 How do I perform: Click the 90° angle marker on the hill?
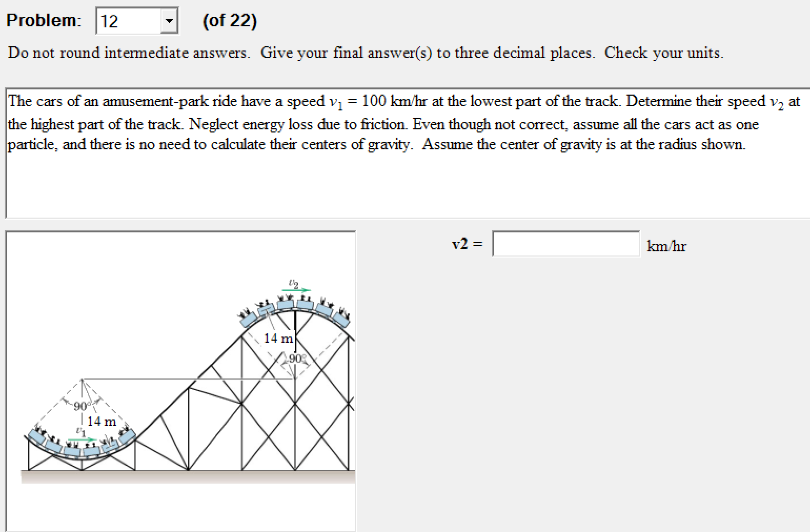point(295,358)
